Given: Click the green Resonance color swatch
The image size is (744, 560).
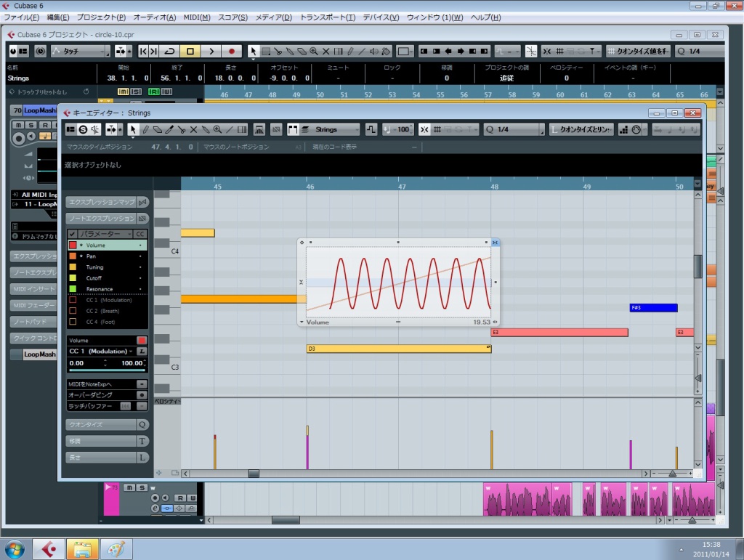Looking at the screenshot, I should (73, 289).
